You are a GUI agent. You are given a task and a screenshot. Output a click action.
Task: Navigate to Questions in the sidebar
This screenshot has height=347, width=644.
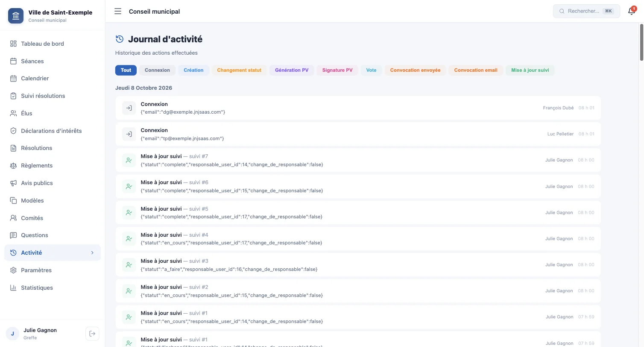point(53,235)
